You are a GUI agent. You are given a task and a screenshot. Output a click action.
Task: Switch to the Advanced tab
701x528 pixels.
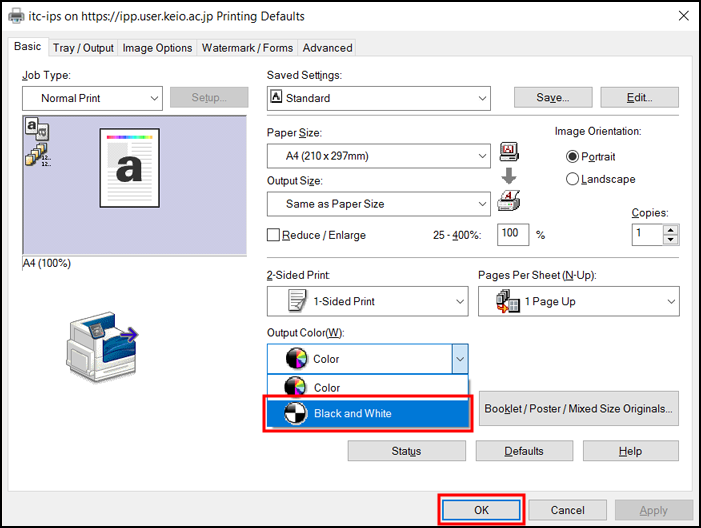point(327,48)
